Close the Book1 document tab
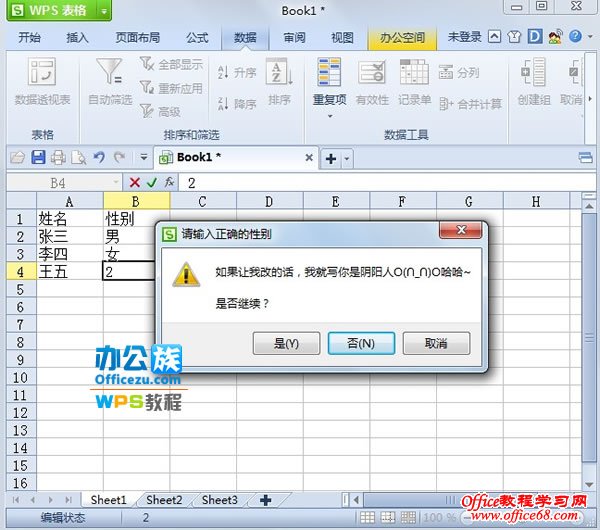Viewport: 600px width, 530px height. [x=309, y=157]
